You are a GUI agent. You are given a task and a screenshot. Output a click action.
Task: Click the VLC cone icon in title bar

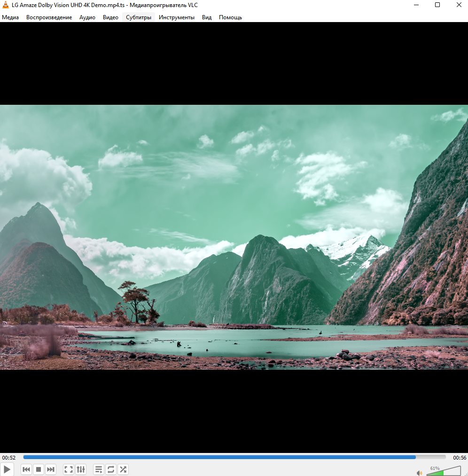click(6, 5)
